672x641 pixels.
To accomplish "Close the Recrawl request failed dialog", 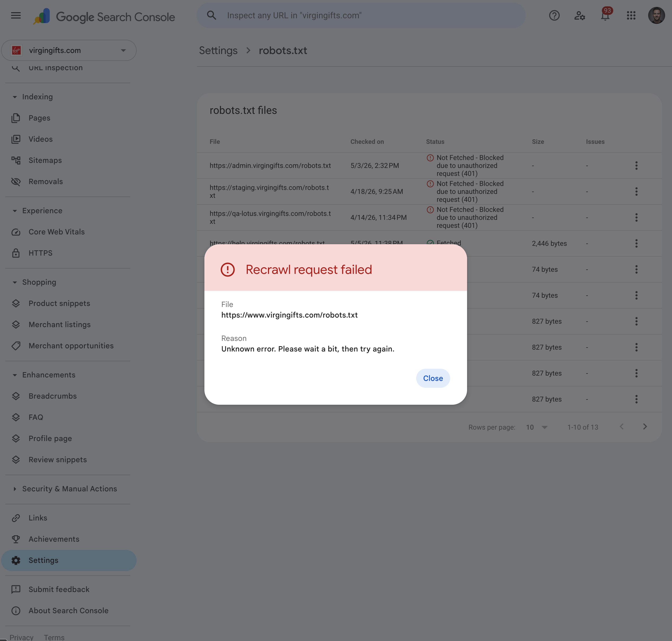I will pyautogui.click(x=433, y=378).
